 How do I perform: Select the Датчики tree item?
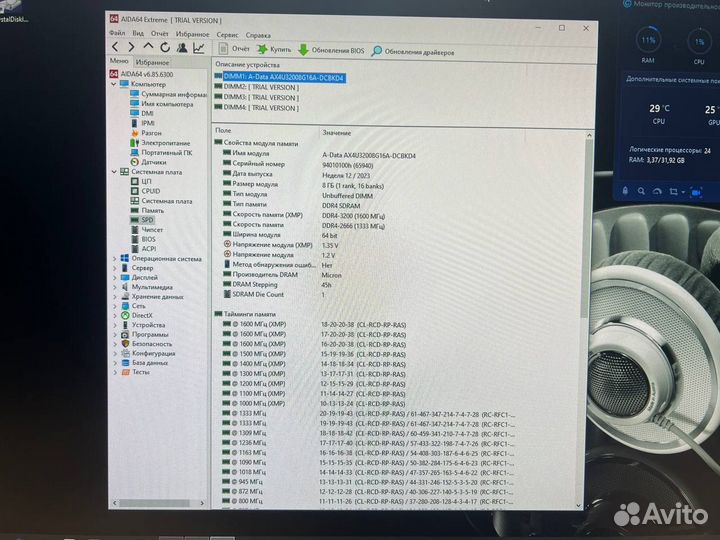(x=149, y=162)
